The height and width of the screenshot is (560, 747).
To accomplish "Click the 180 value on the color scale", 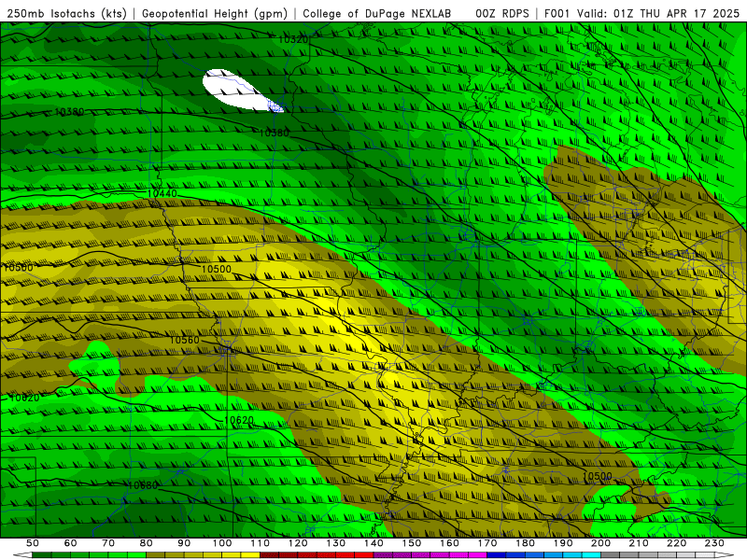I will tap(525, 543).
